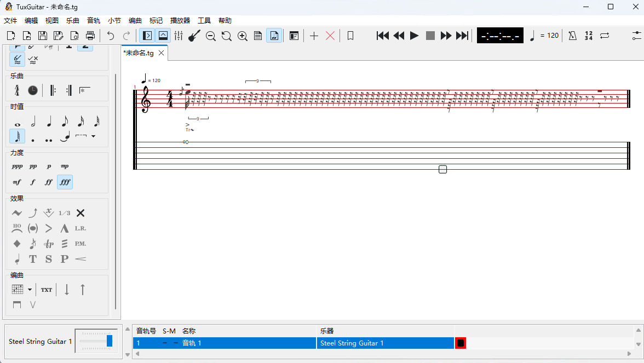Viewport: 644px width, 363px height.
Task: Select the whole note duration
Action: pyautogui.click(x=18, y=124)
